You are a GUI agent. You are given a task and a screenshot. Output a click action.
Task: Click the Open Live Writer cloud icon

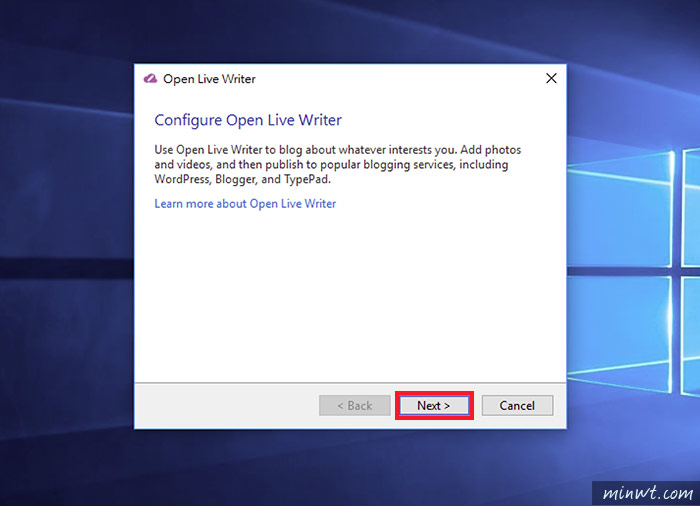click(150, 79)
